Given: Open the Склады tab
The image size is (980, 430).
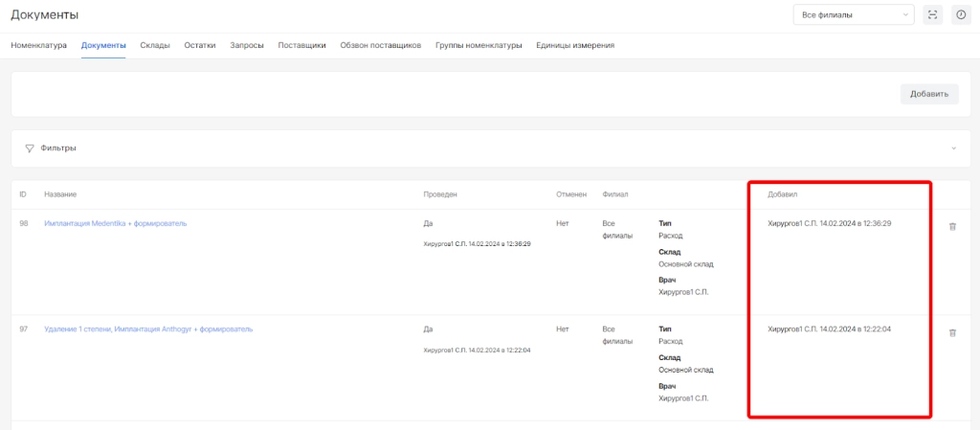Looking at the screenshot, I should coord(155,45).
